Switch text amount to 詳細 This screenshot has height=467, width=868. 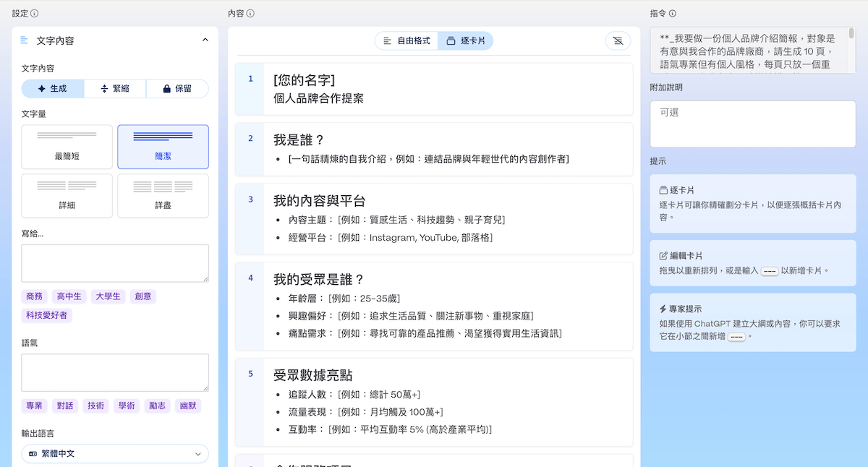pyautogui.click(x=67, y=195)
